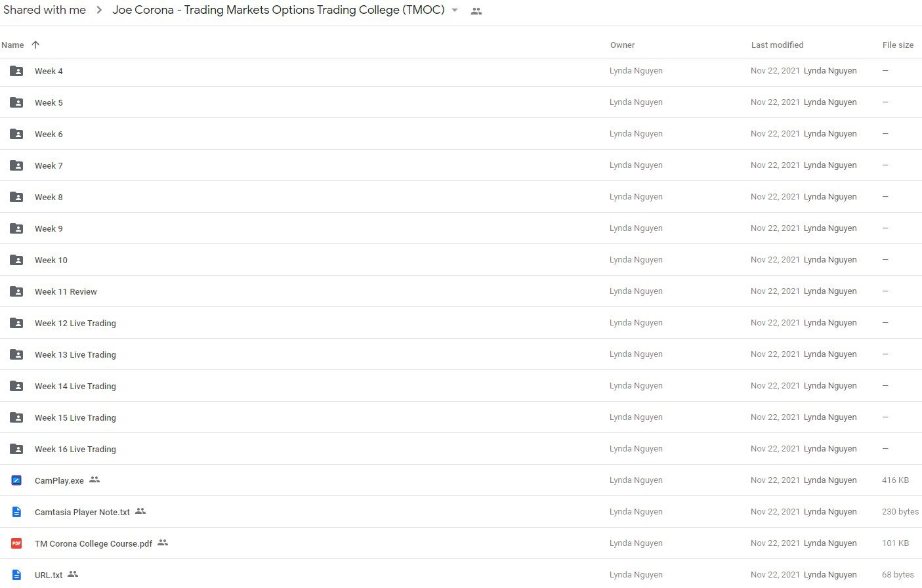Click the 416 KB file size of CamPlay.exe
Viewport: 922px width, 588px height.
coord(895,480)
